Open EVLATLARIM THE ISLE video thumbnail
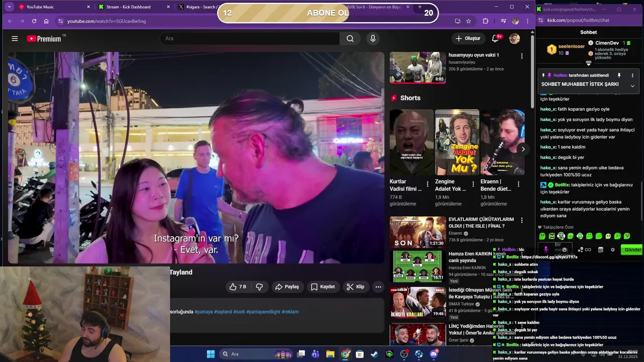The width and height of the screenshot is (644, 362). 418,232
